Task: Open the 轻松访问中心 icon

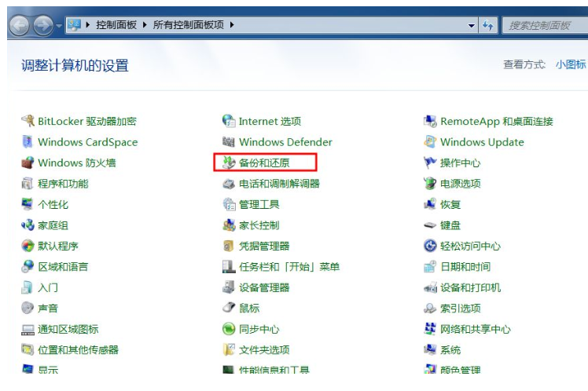Action: [x=430, y=246]
